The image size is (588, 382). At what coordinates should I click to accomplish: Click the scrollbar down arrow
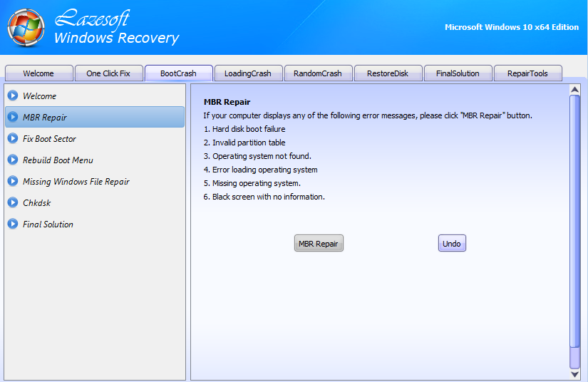574,374
